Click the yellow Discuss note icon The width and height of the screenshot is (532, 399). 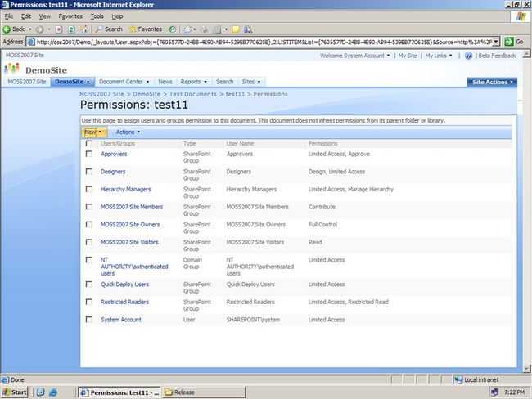[x=236, y=29]
